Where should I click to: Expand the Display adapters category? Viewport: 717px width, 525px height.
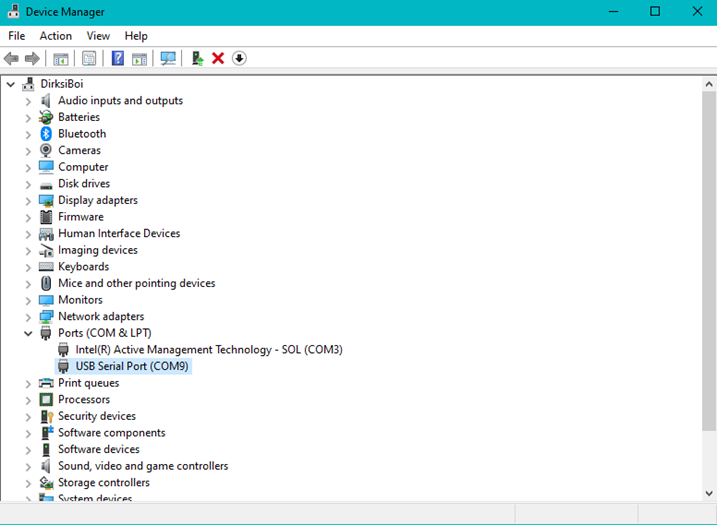coord(28,201)
